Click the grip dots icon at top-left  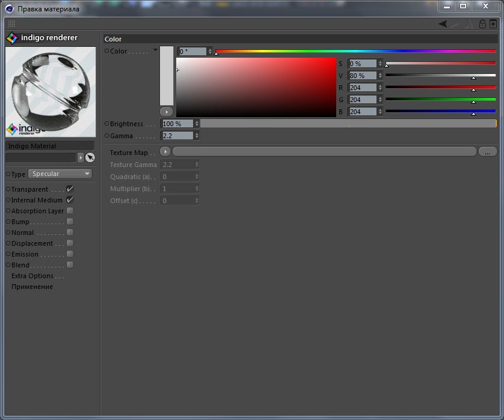click(11, 24)
